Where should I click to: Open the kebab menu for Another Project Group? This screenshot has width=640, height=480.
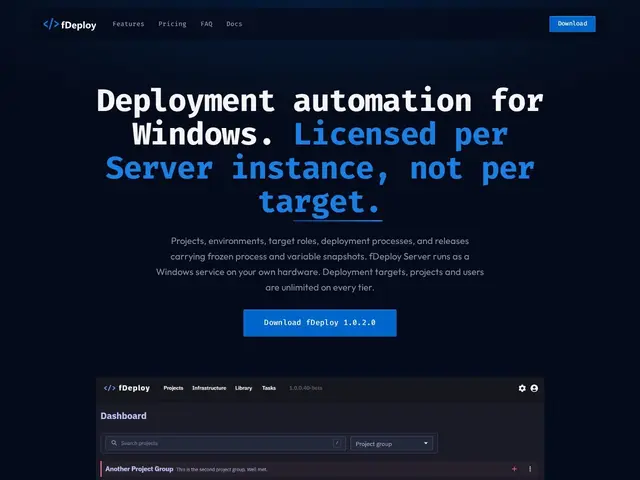point(530,469)
